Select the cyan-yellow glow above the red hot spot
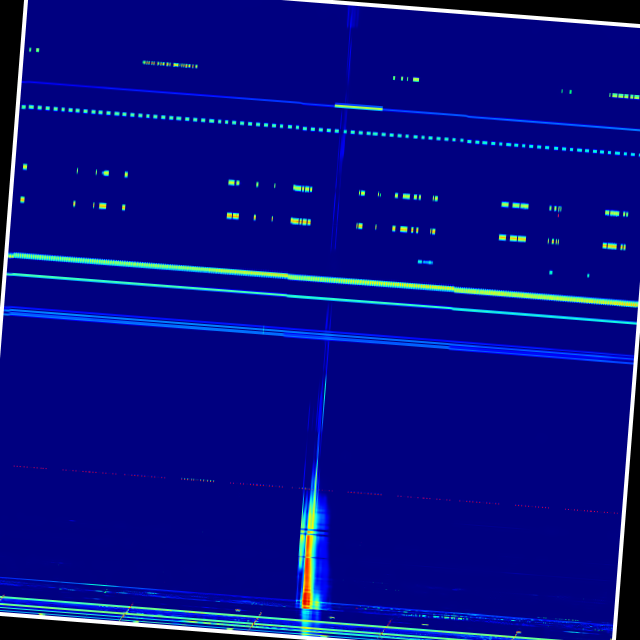This screenshot has width=640, height=640. point(313,520)
